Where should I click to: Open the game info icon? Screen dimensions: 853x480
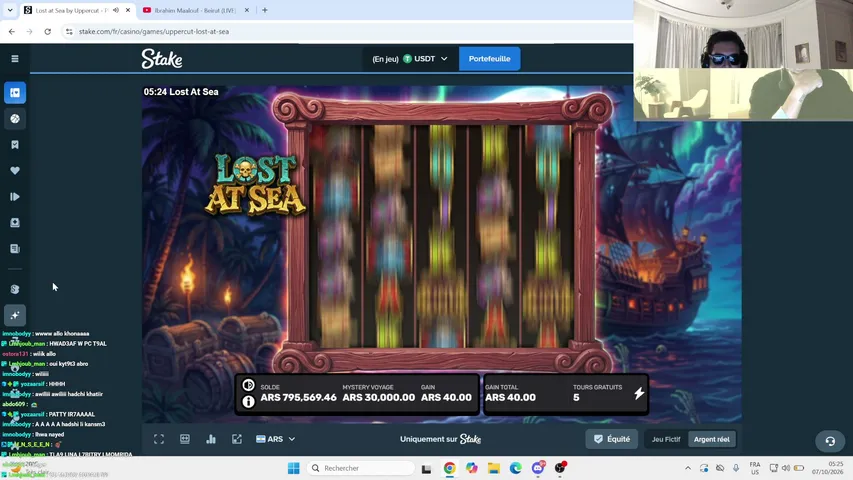point(248,402)
